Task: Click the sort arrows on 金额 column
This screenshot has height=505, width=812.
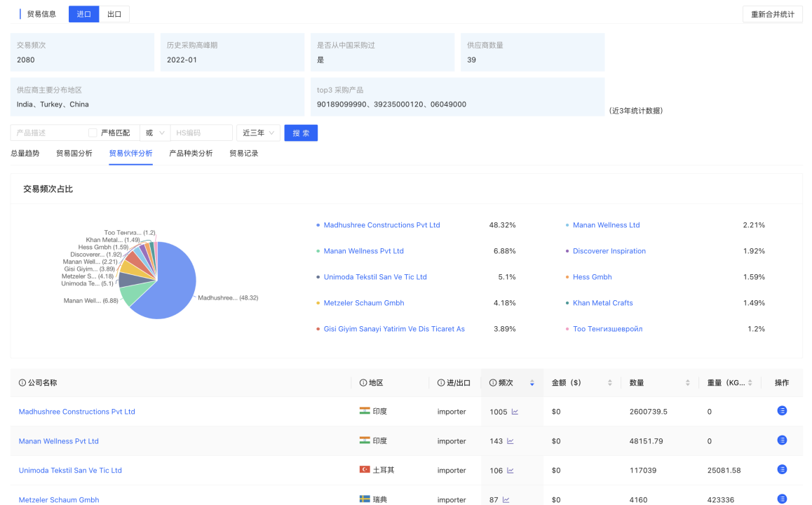Action: pos(609,383)
